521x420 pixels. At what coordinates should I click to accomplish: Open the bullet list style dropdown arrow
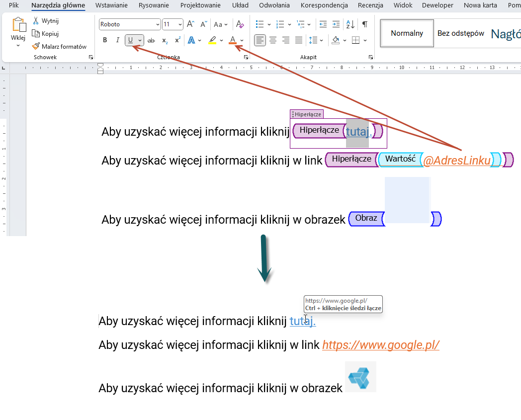(x=269, y=24)
